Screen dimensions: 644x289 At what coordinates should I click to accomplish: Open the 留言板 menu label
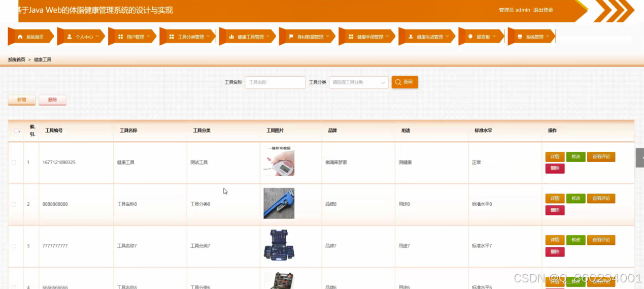click(x=483, y=37)
